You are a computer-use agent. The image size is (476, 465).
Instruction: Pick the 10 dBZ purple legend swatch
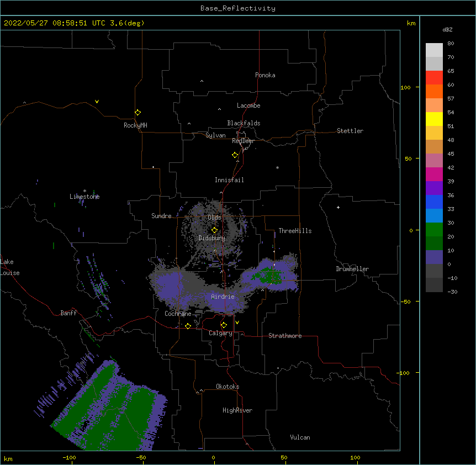pos(434,257)
